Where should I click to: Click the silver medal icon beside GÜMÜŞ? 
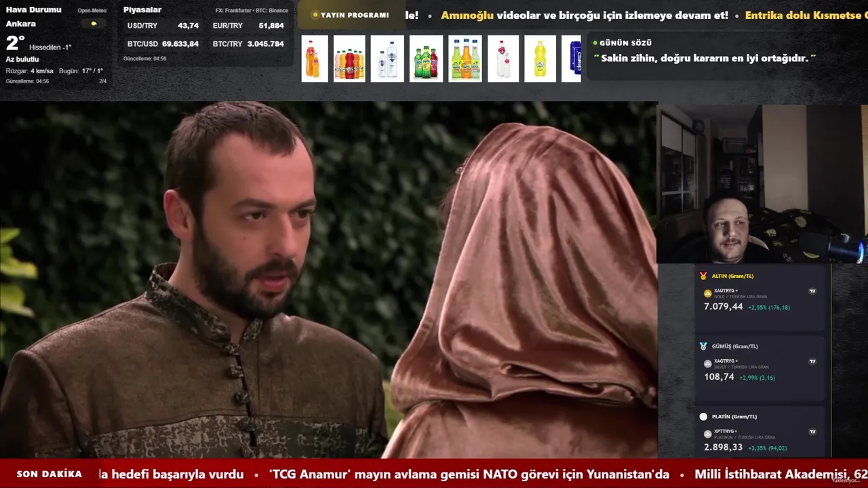703,346
